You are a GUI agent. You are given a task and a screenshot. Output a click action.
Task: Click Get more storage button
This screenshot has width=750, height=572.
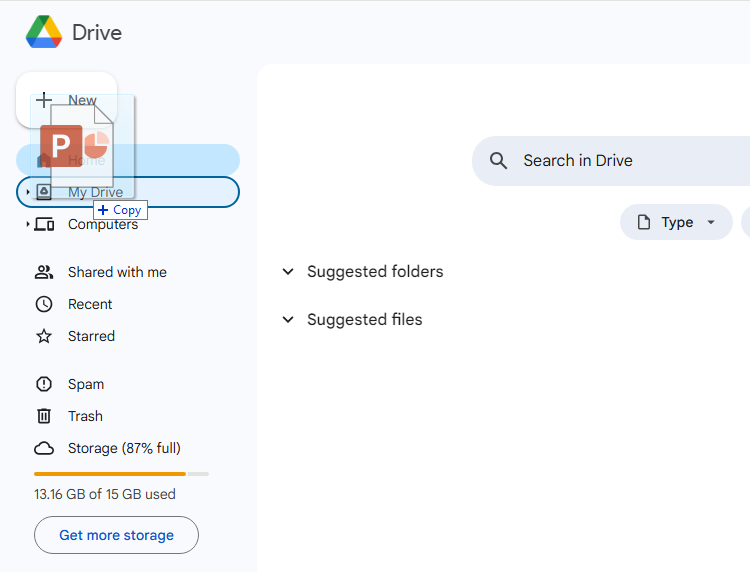click(116, 535)
